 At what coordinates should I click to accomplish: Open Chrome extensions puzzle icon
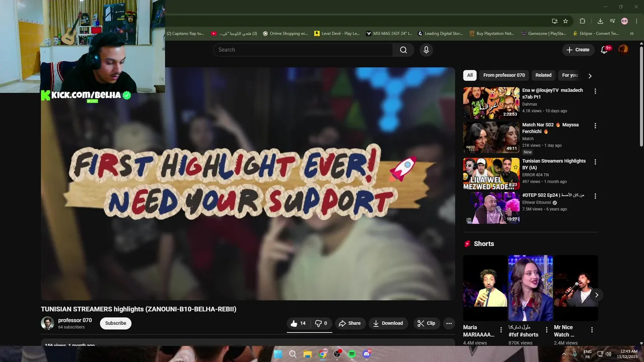[583, 21]
